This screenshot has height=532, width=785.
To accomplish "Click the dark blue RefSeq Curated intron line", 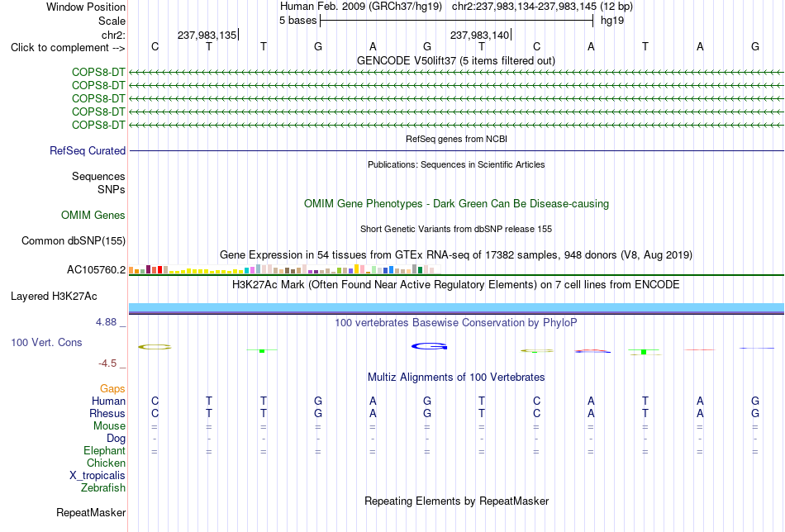I will click(x=456, y=150).
